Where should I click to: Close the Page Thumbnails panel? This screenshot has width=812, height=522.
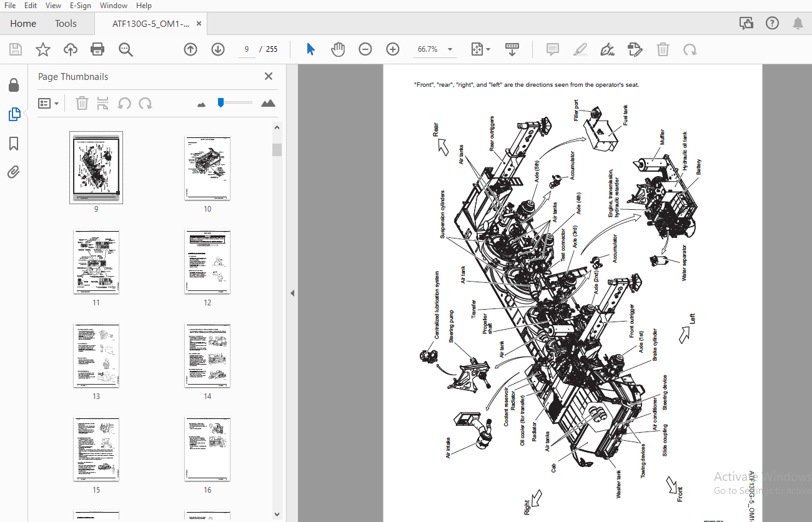click(269, 76)
